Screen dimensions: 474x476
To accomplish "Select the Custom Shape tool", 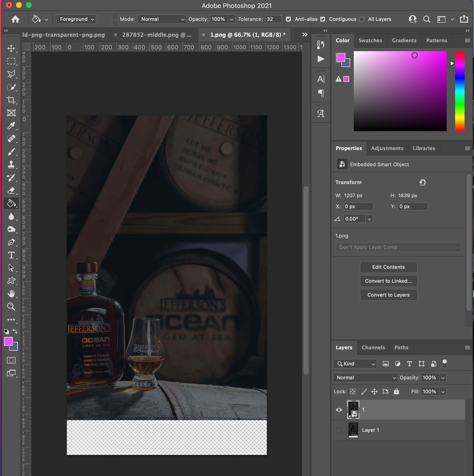I will tap(11, 281).
